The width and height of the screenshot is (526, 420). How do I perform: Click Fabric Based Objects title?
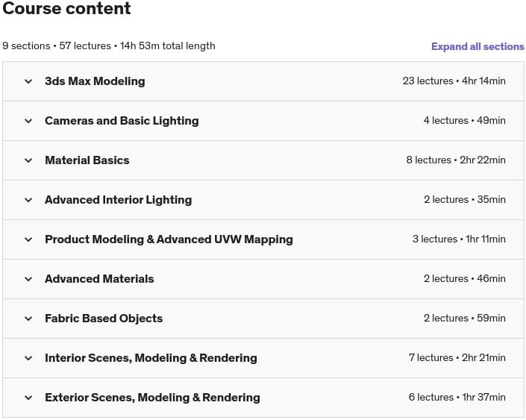104,319
